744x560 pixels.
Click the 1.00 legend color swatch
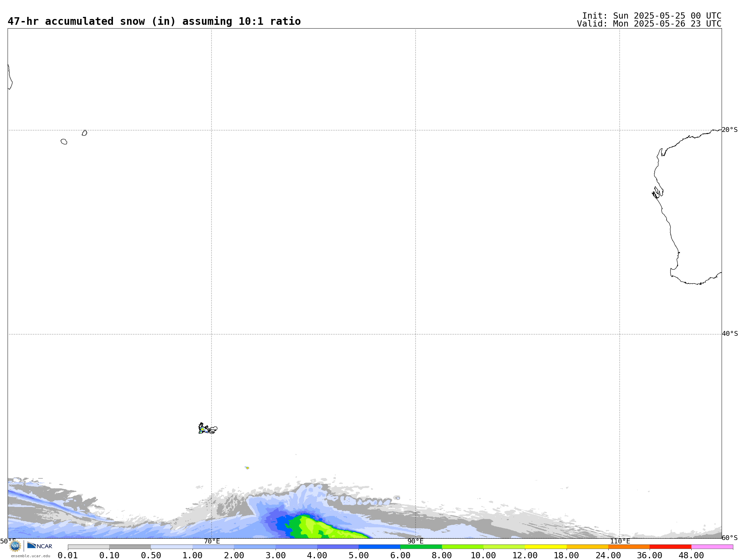click(213, 547)
